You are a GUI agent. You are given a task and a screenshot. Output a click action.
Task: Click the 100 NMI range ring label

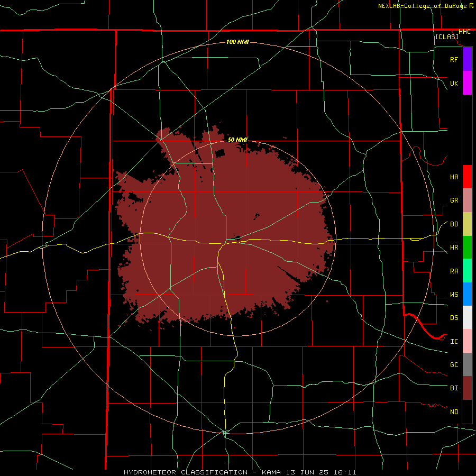(237, 42)
